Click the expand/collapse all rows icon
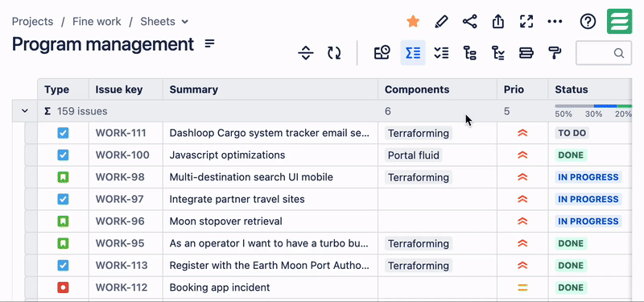Viewport: 644px width, 302px height. click(306, 53)
